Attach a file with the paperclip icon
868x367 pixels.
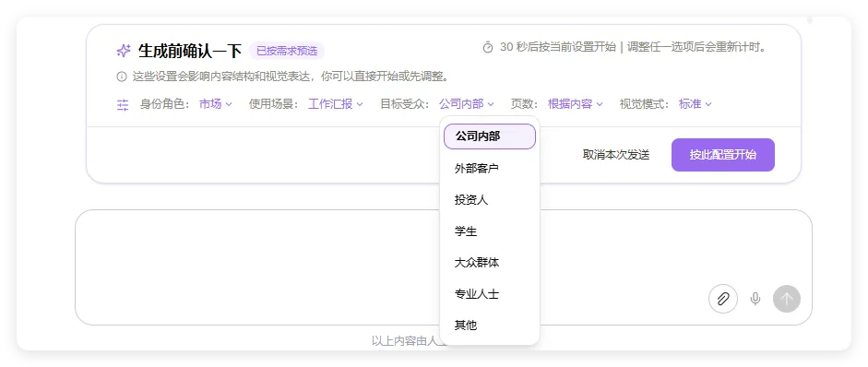[x=723, y=299]
